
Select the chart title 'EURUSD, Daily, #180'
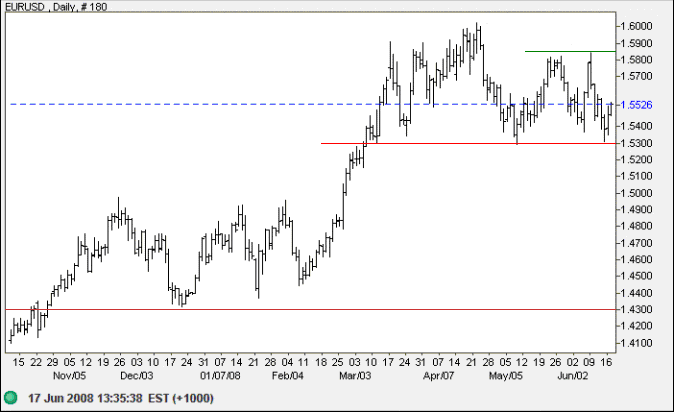pos(56,6)
